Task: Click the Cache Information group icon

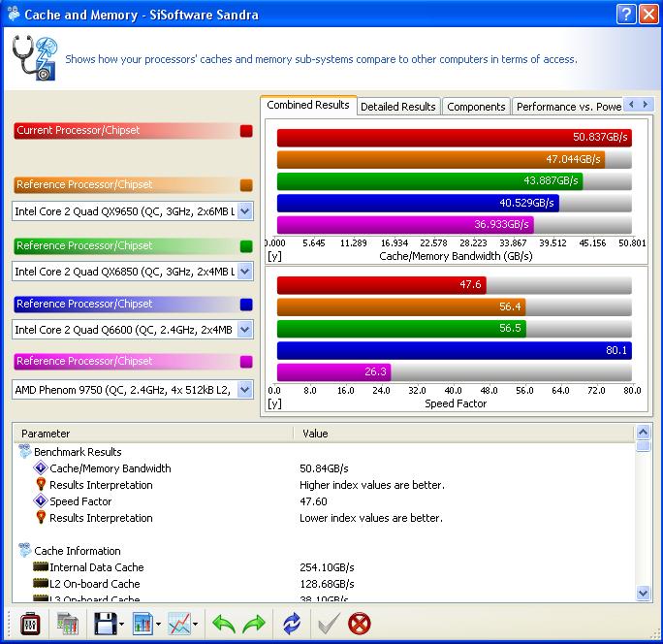Action: coord(25,551)
